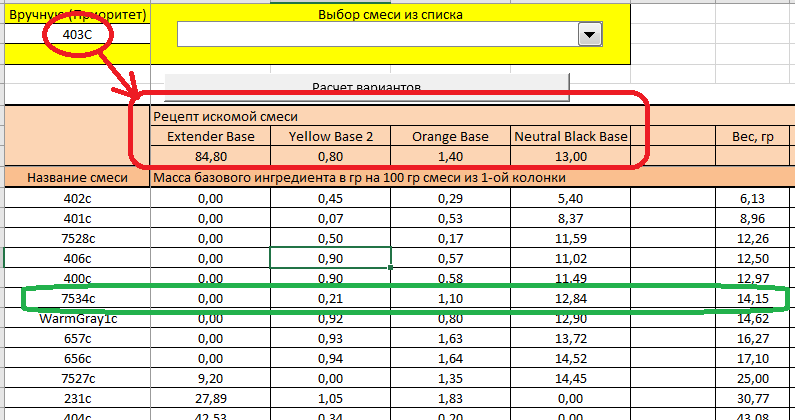The image size is (795, 420).
Task: Select the 7527c row Extender Base value 9,20
Action: [x=210, y=380]
